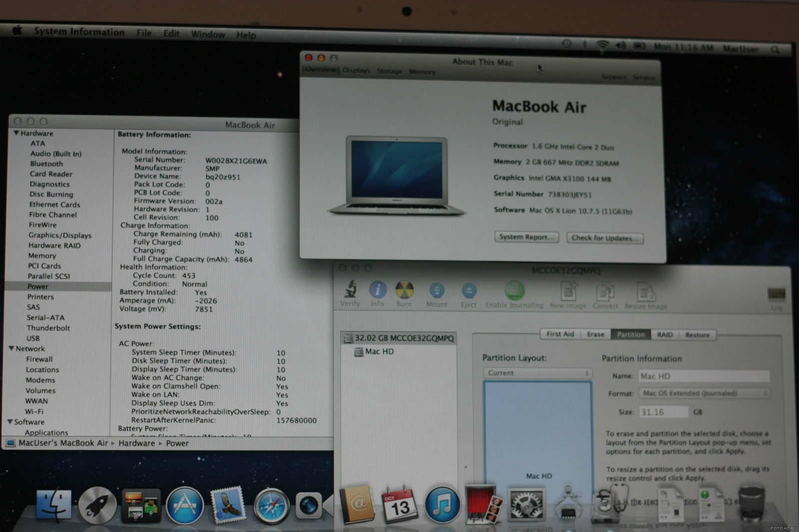The height and width of the screenshot is (532, 799).
Task: Click the battery status icon in menu bar
Action: click(640, 46)
